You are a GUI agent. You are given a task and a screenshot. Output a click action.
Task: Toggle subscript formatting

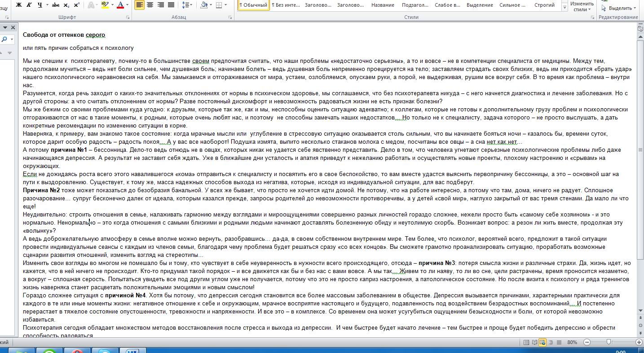pyautogui.click(x=66, y=5)
